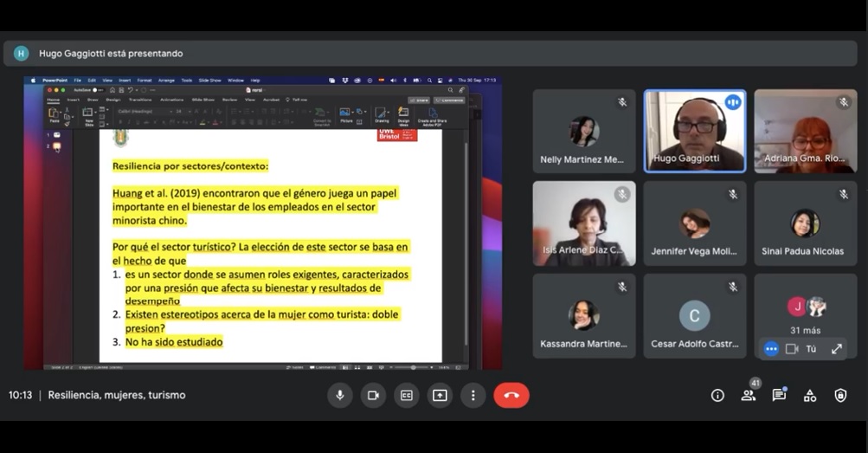Adjust the PowerPoint zoom slider
The height and width of the screenshot is (453, 868).
coord(413,367)
